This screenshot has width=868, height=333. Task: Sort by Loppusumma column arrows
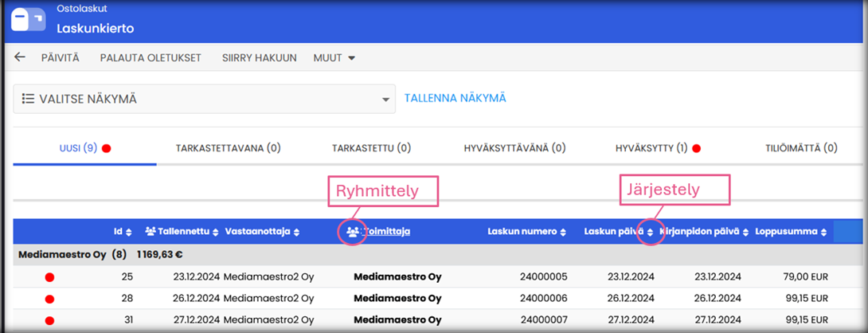[823, 232]
